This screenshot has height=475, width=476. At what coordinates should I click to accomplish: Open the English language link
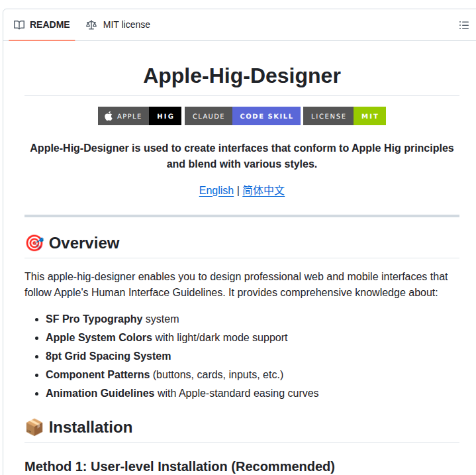(x=216, y=191)
